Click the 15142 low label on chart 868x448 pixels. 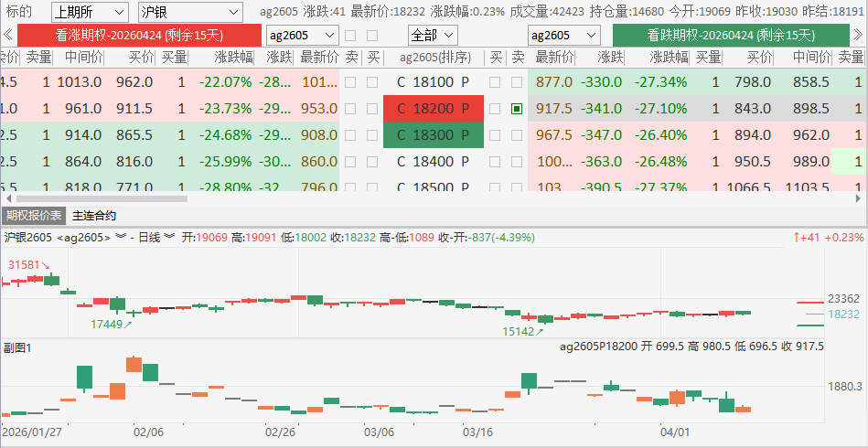[x=519, y=332]
